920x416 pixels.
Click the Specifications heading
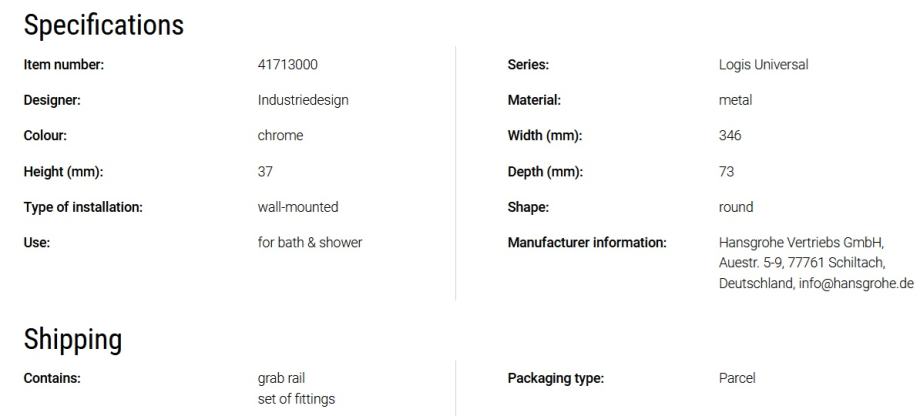103,25
